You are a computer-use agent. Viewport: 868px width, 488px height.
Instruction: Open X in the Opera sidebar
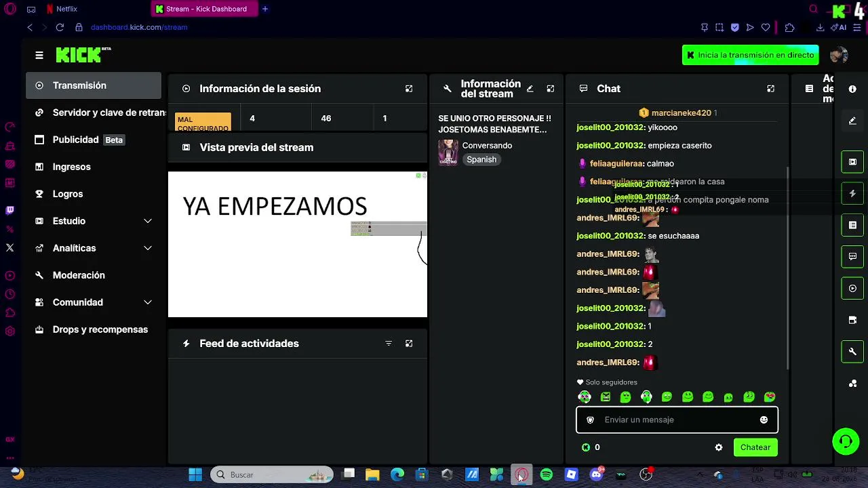coord(9,248)
